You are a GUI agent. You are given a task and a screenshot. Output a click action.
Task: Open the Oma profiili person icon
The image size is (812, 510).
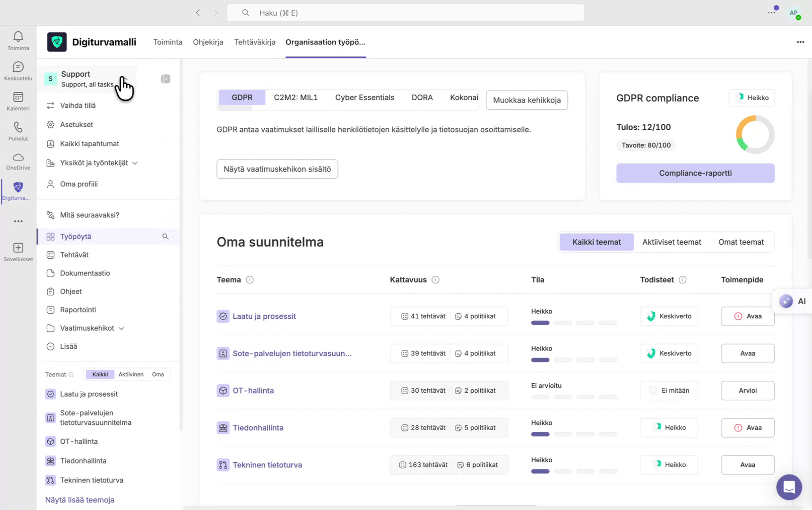50,184
